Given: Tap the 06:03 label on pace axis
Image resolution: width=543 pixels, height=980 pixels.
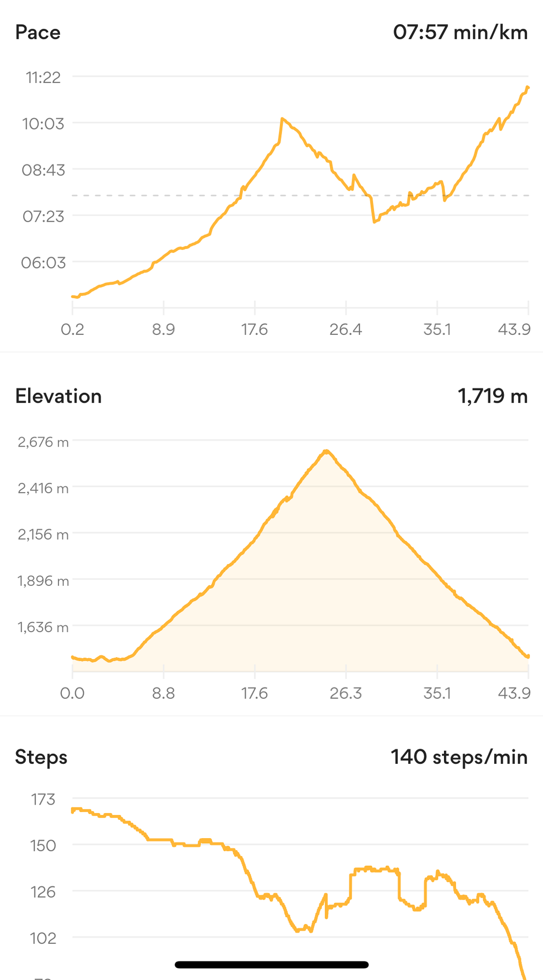Looking at the screenshot, I should point(43,262).
